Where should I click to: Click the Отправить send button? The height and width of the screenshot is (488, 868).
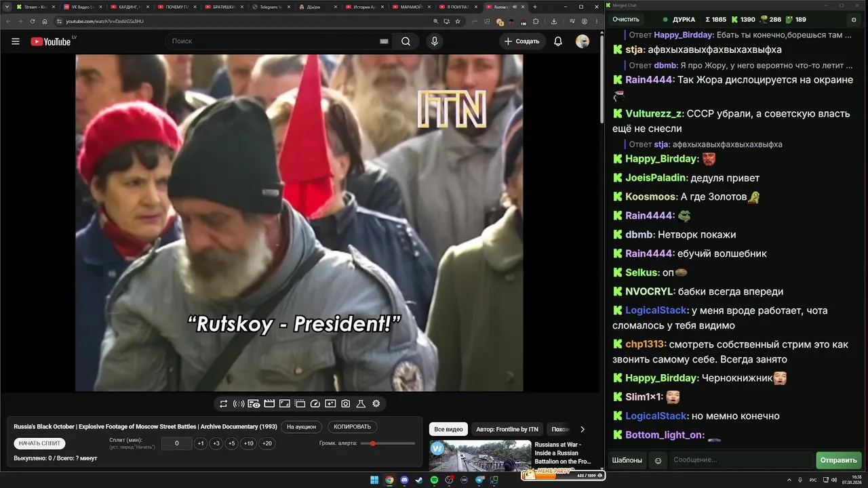[839, 460]
